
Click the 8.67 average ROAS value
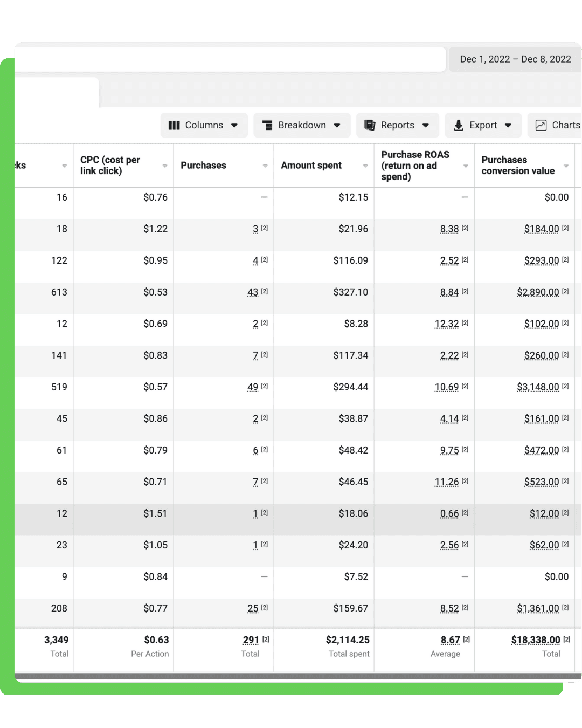pyautogui.click(x=451, y=640)
